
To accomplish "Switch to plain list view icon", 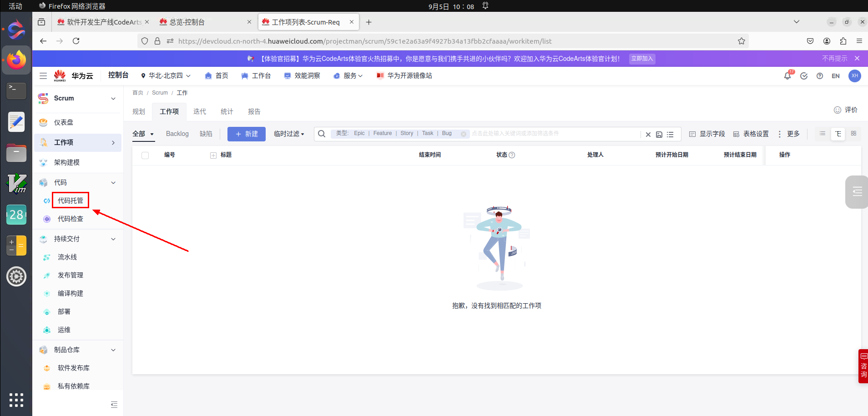I will pyautogui.click(x=823, y=134).
